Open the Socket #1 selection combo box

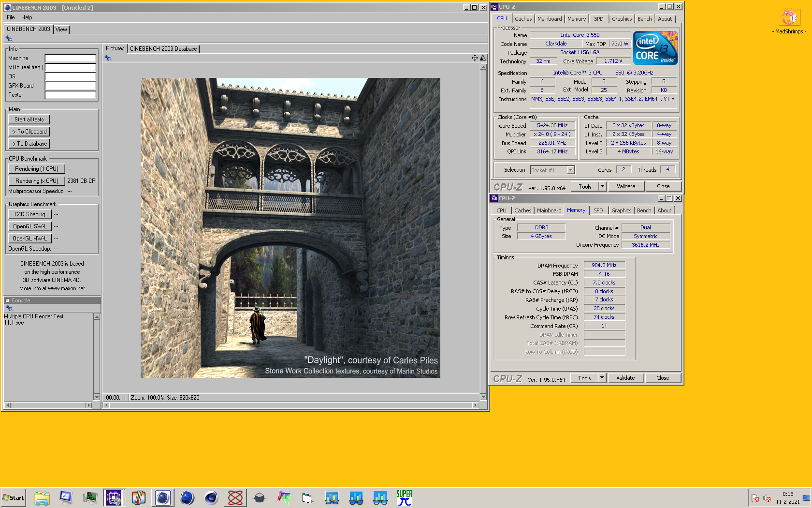(x=552, y=170)
